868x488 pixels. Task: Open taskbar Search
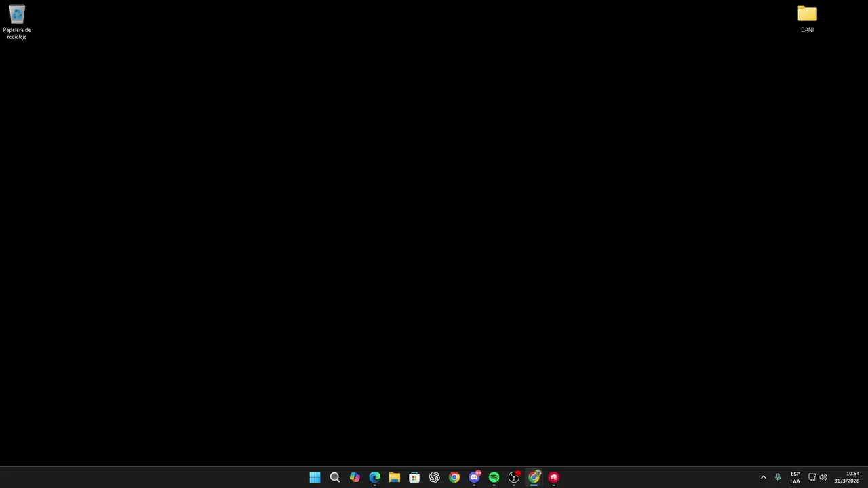coord(334,477)
